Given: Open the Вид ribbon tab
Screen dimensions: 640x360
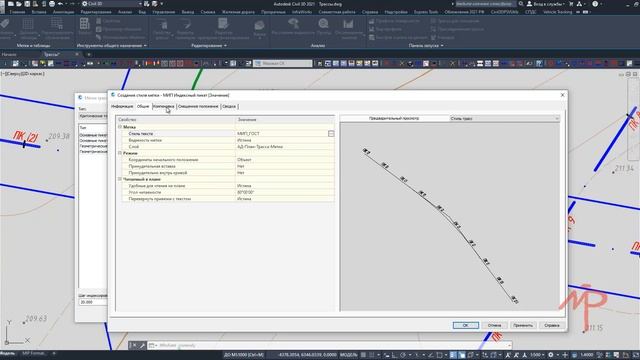Looking at the screenshot, I should [x=142, y=12].
